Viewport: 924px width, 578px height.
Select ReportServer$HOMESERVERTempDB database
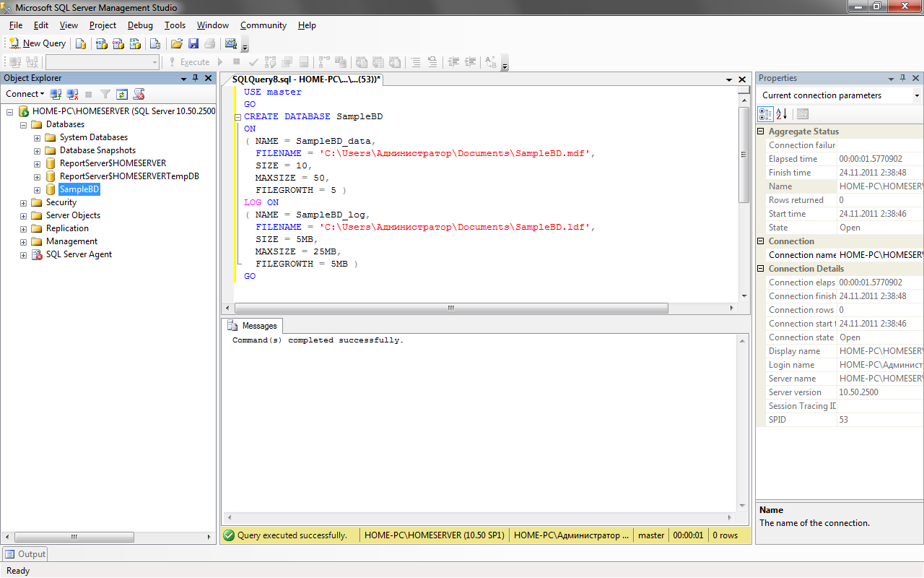(129, 176)
